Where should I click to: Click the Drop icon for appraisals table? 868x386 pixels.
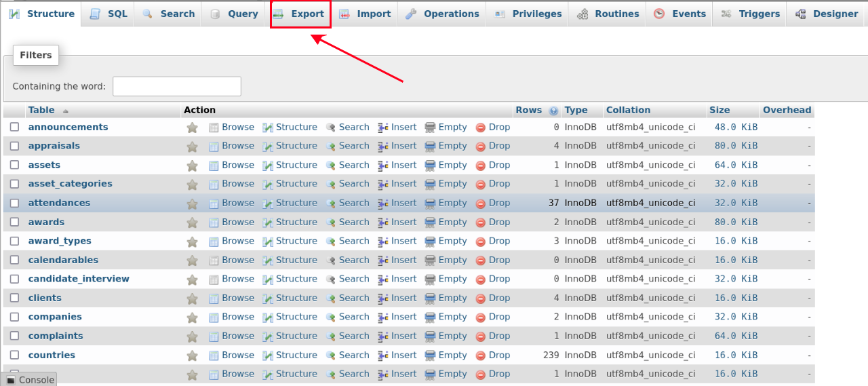pyautogui.click(x=481, y=146)
